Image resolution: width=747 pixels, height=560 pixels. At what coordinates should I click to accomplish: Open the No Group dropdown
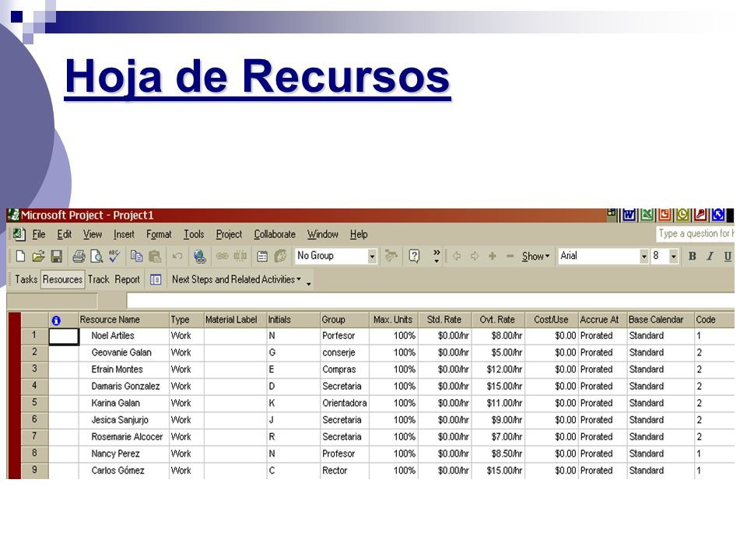372,257
